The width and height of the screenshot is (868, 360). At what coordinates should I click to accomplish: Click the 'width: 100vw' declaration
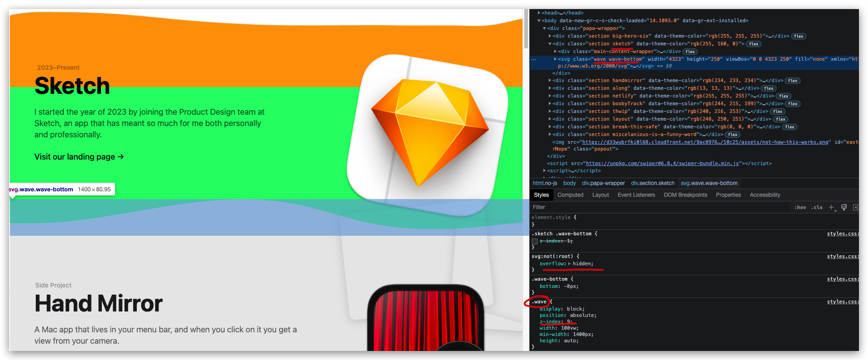(559, 328)
